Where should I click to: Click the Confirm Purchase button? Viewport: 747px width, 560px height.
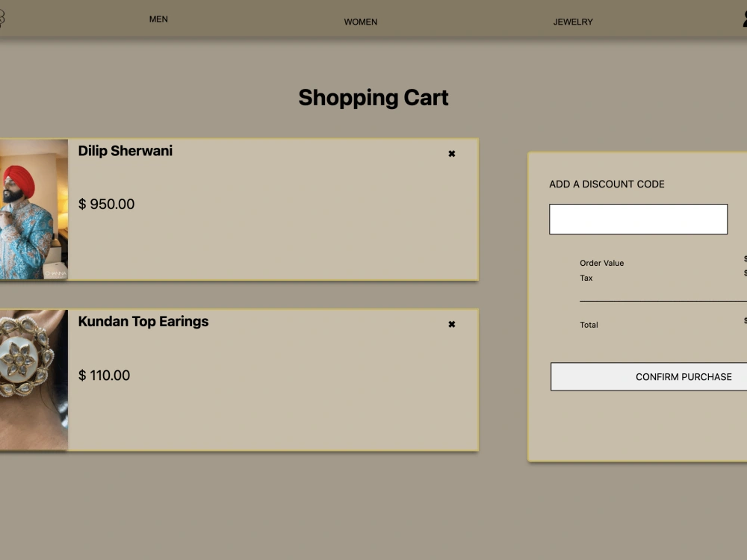point(649,376)
